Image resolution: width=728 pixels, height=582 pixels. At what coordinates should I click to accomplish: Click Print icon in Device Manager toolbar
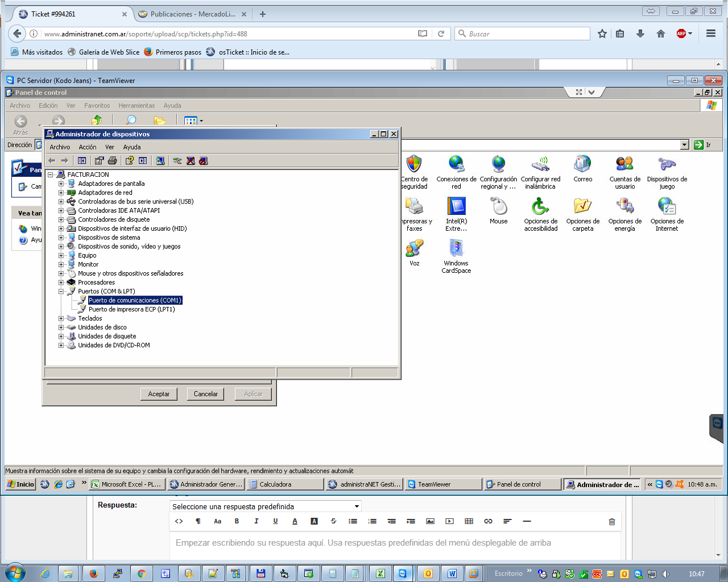112,161
